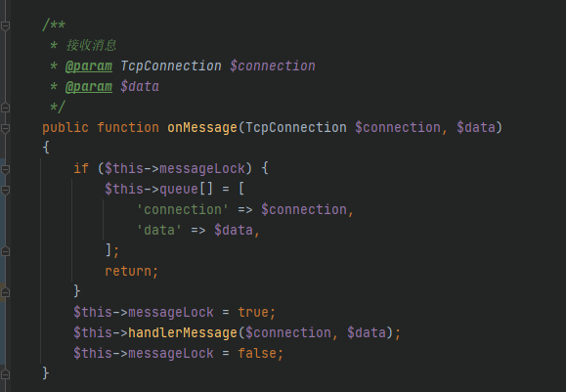Click fold end marker beside the if closing brace
The image size is (566, 392).
[5, 292]
